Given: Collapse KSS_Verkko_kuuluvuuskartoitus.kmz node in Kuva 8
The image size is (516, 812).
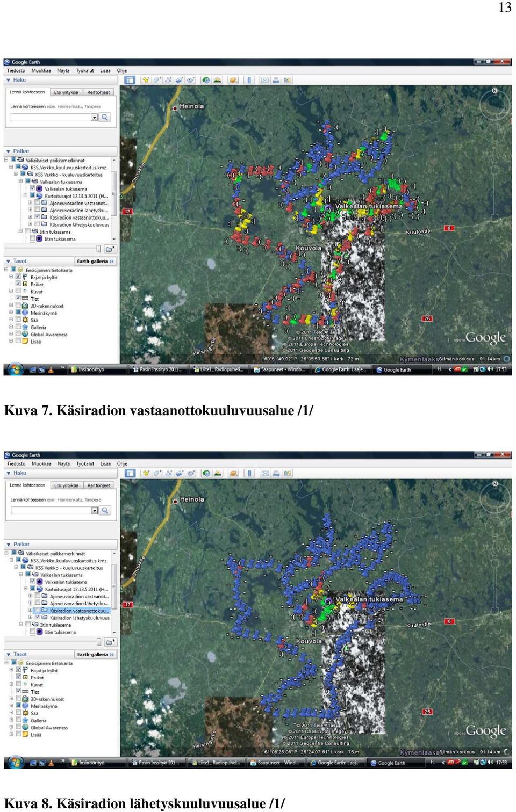Looking at the screenshot, I should [x=11, y=560].
